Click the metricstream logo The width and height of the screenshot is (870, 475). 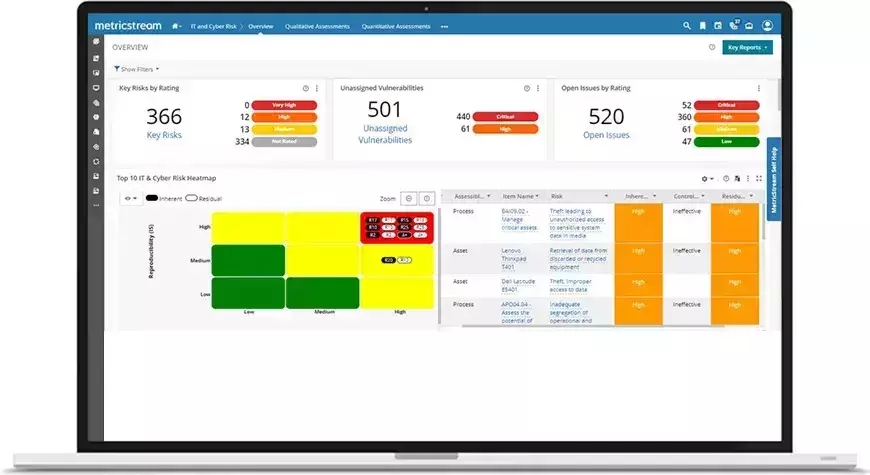128,26
